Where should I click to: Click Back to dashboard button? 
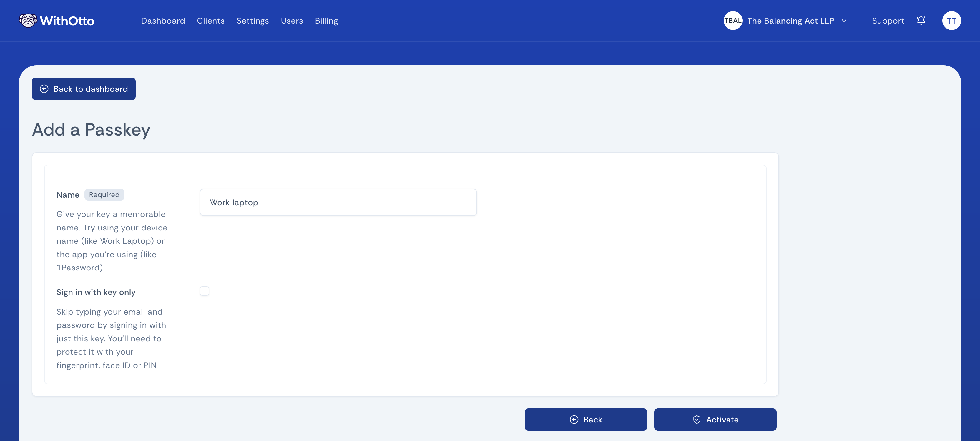pyautogui.click(x=84, y=89)
